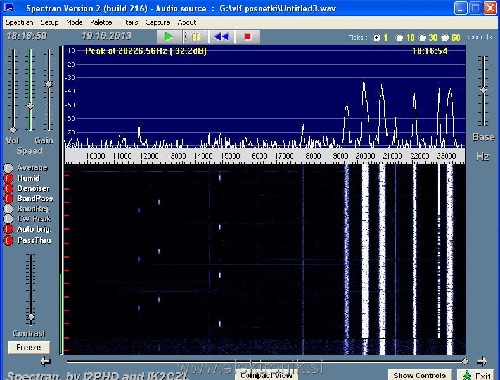Image resolution: width=500 pixels, height=380 pixels.
Task: Click the Gain slider handle
Action: coord(49,84)
